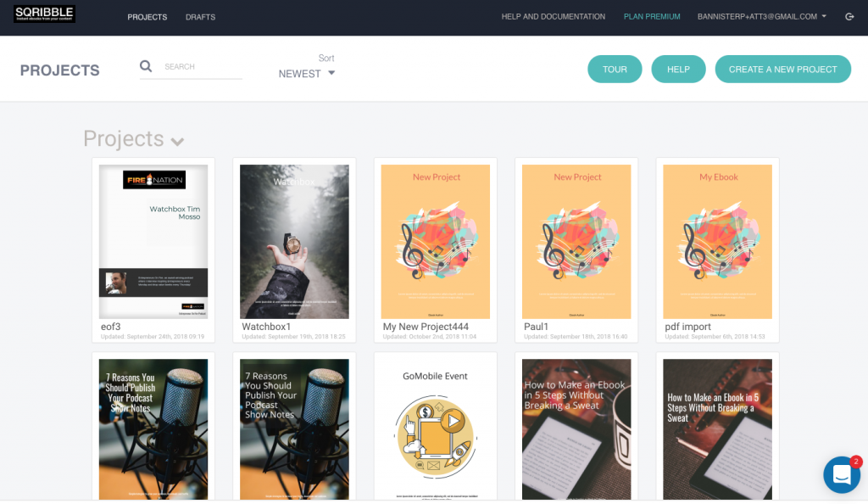Open the Newest sort dropdown
This screenshot has height=504, width=868.
pyautogui.click(x=307, y=74)
